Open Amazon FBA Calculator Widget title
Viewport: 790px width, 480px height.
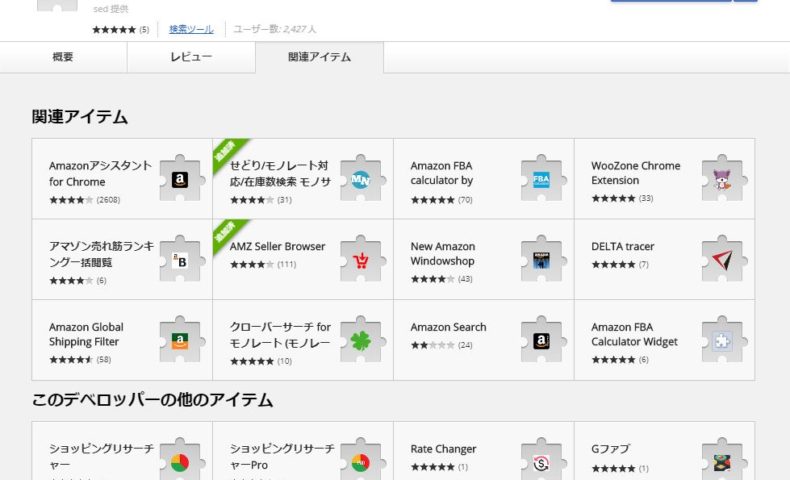tap(634, 334)
